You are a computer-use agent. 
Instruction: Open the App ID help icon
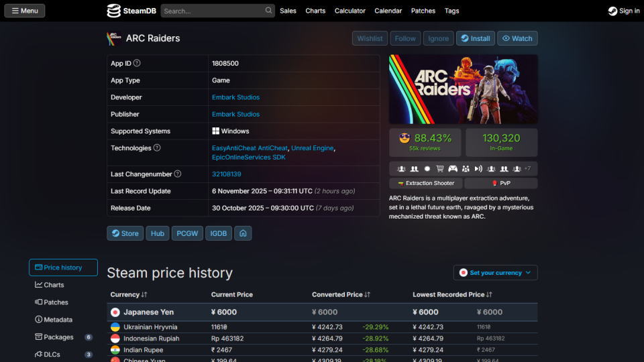click(x=137, y=63)
